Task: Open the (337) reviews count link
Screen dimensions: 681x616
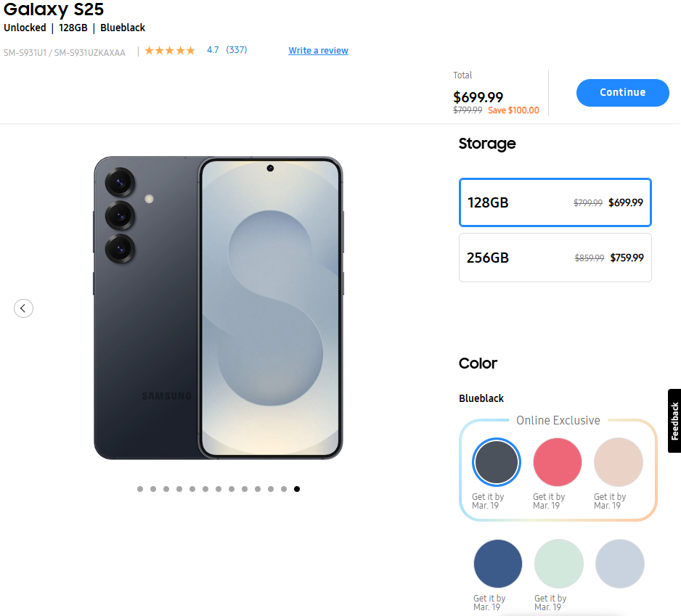Action: [x=237, y=50]
